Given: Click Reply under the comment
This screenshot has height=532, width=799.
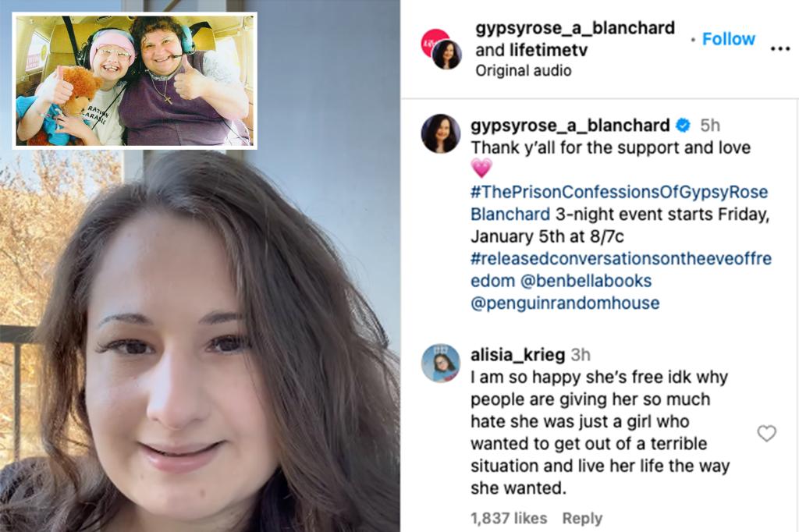Looking at the screenshot, I should pos(582,518).
